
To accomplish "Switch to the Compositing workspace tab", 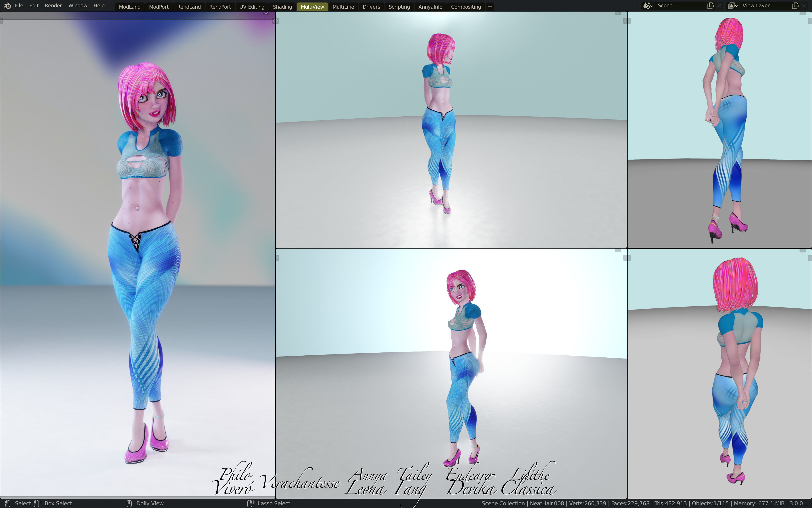I will (466, 7).
